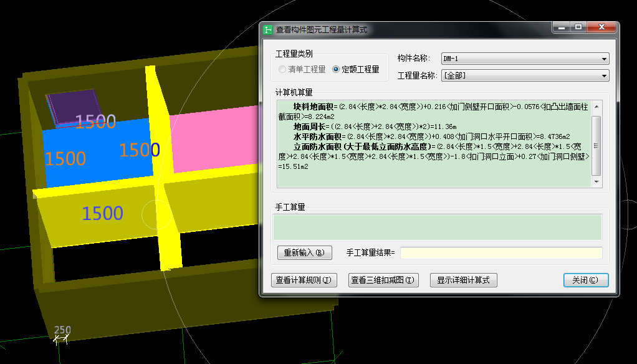Image resolution: width=637 pixels, height=364 pixels.
Task: Click the 地面周长 formula line
Action: point(375,127)
